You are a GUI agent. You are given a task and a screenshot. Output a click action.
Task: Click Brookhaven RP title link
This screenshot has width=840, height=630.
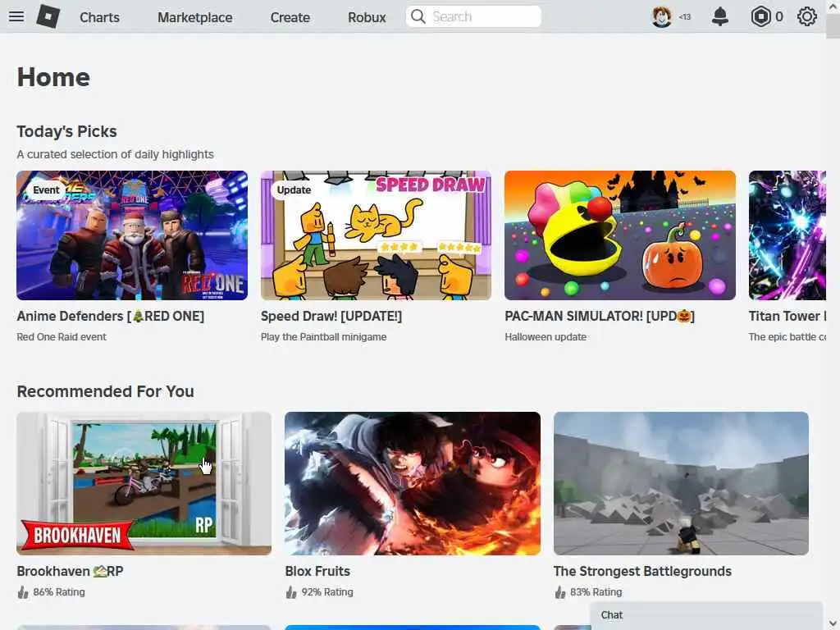(x=71, y=571)
